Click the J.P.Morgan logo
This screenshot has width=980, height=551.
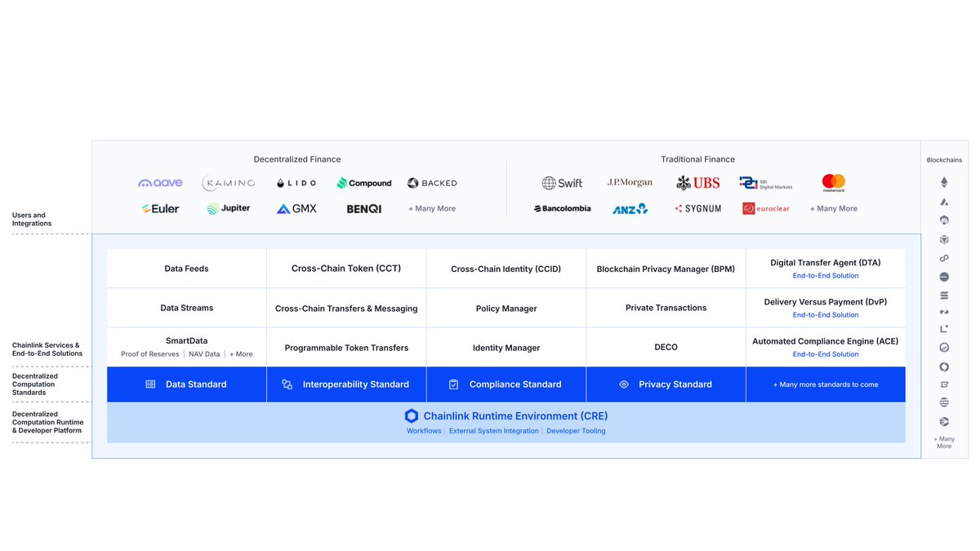coord(630,182)
